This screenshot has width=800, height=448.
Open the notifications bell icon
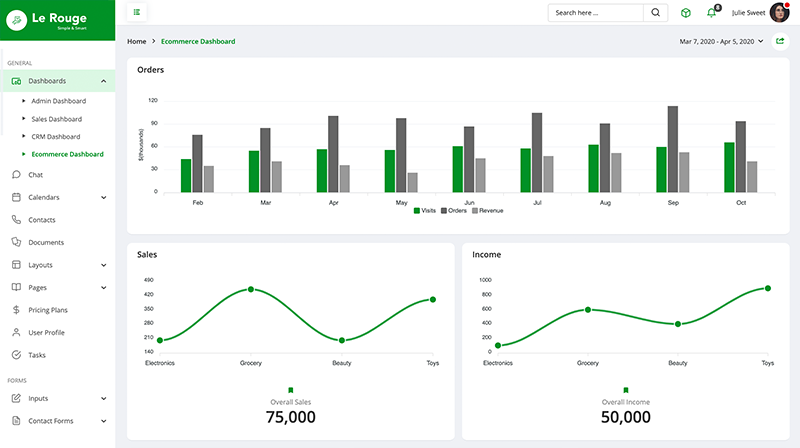click(712, 13)
